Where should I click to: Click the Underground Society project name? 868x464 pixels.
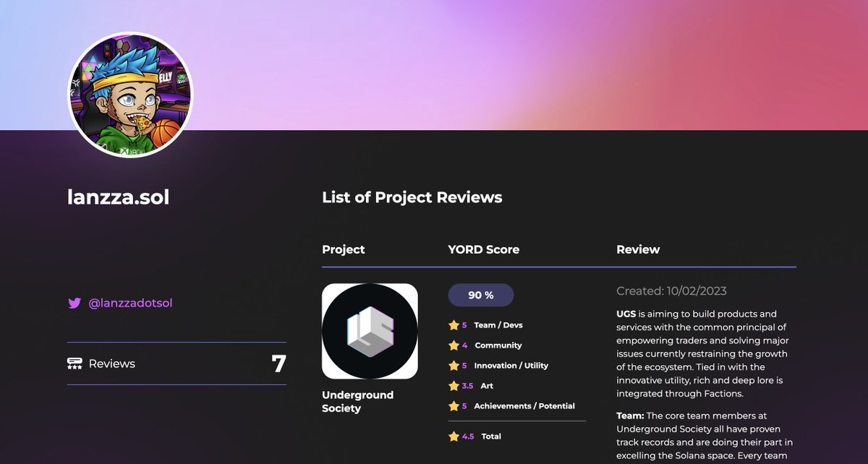coord(357,401)
